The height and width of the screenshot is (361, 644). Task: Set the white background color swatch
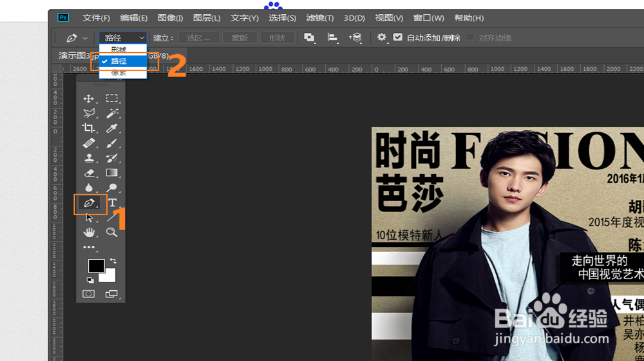109,277
